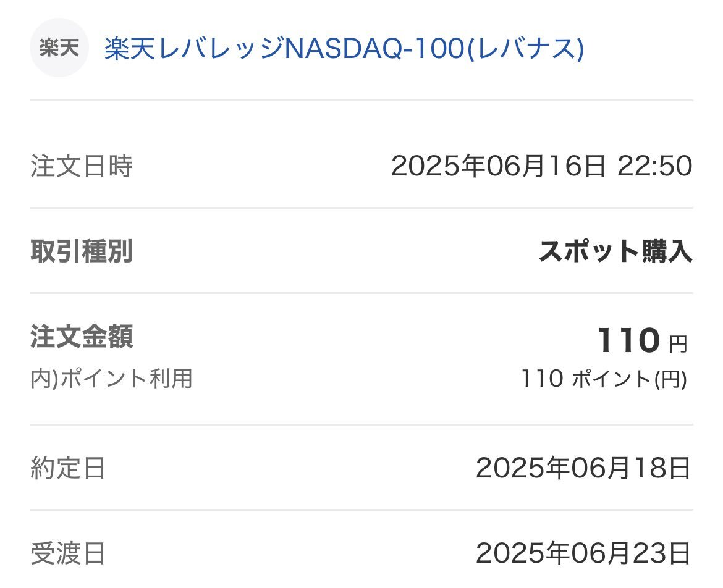Select the 約定日 row label
This screenshot has height=588, width=723.
68,468
